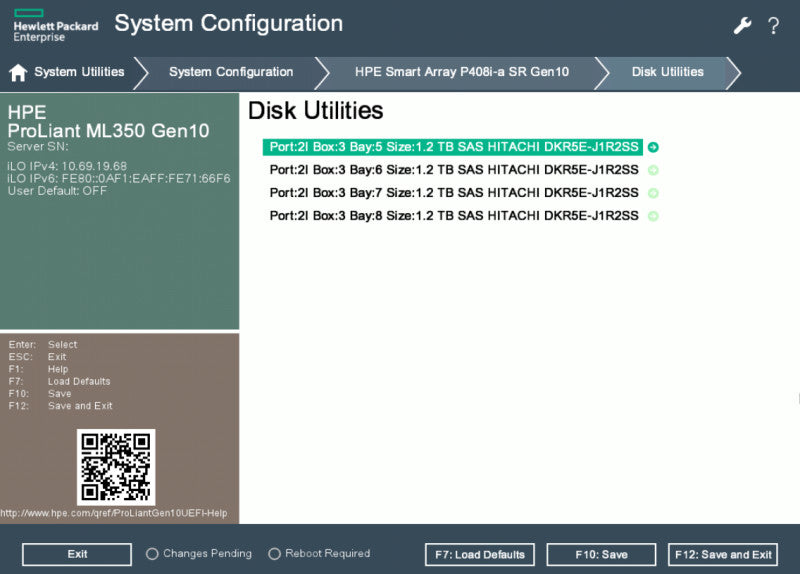800x574 pixels.
Task: Click the F12 Save and Exit key hint
Action: click(60, 406)
